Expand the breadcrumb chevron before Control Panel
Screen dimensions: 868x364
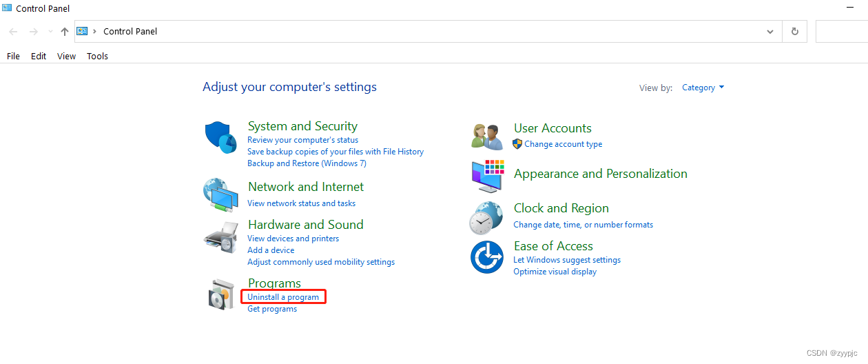[95, 32]
